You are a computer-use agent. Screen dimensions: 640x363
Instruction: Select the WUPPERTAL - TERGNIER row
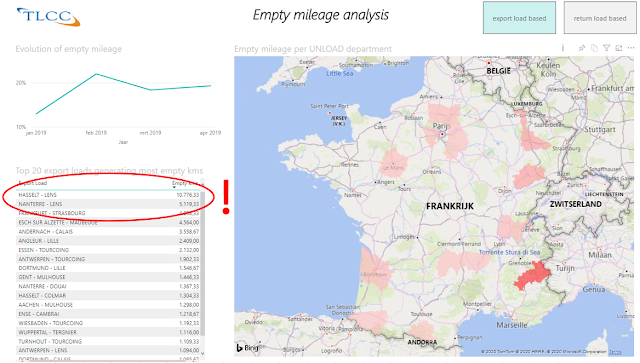coord(108,332)
